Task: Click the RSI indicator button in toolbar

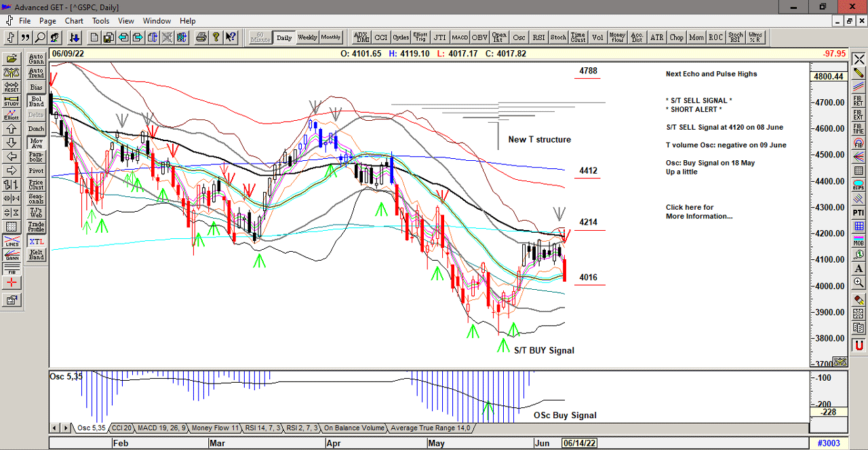Action: coord(538,37)
